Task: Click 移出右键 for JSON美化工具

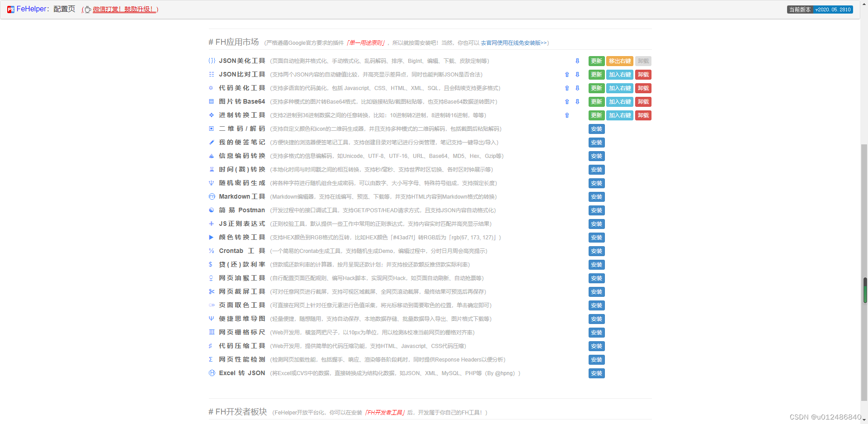Action: tap(620, 61)
